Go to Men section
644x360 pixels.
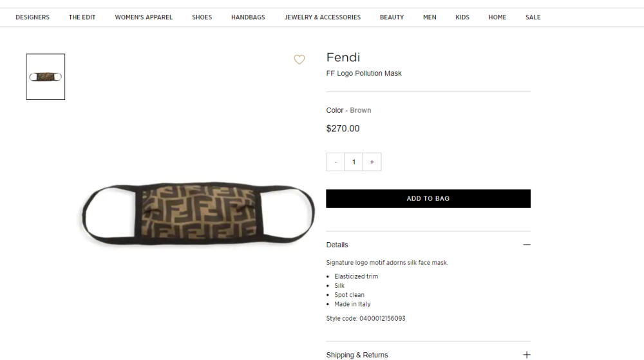(430, 17)
